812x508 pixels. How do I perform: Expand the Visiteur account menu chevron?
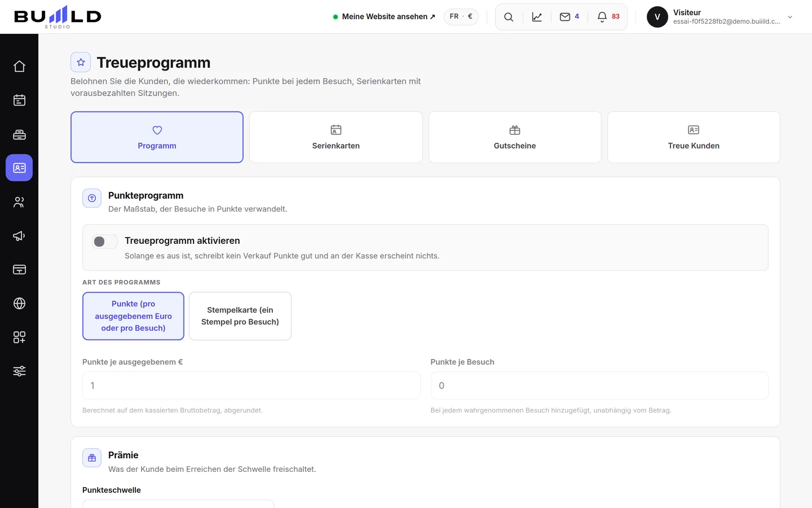(790, 17)
